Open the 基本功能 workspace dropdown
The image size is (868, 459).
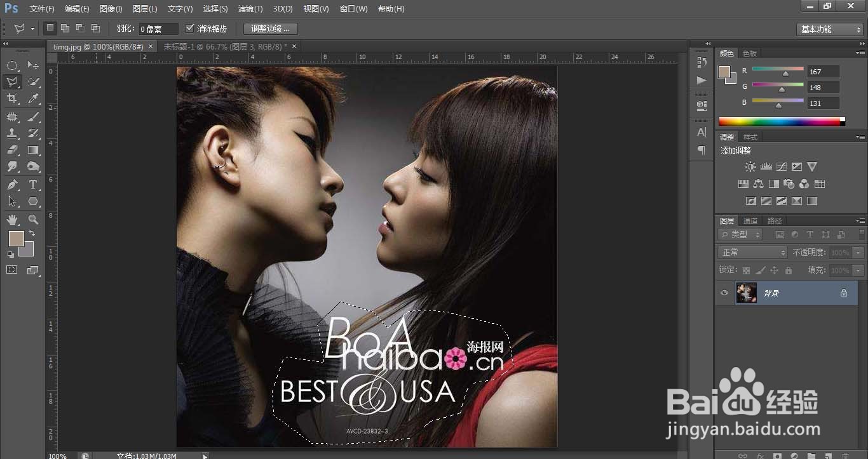pos(830,29)
